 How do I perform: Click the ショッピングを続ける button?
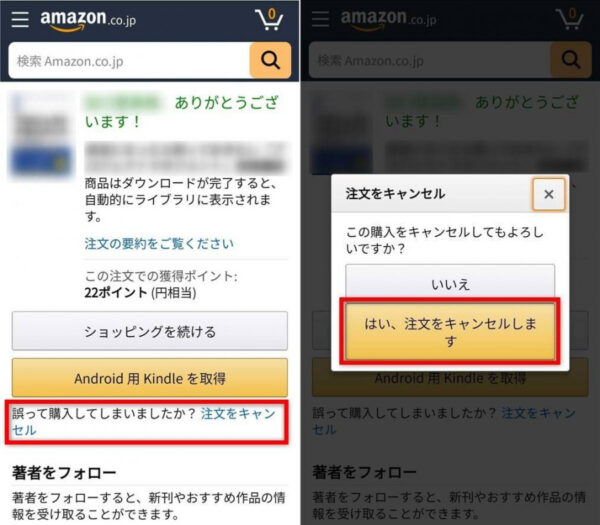click(x=150, y=331)
